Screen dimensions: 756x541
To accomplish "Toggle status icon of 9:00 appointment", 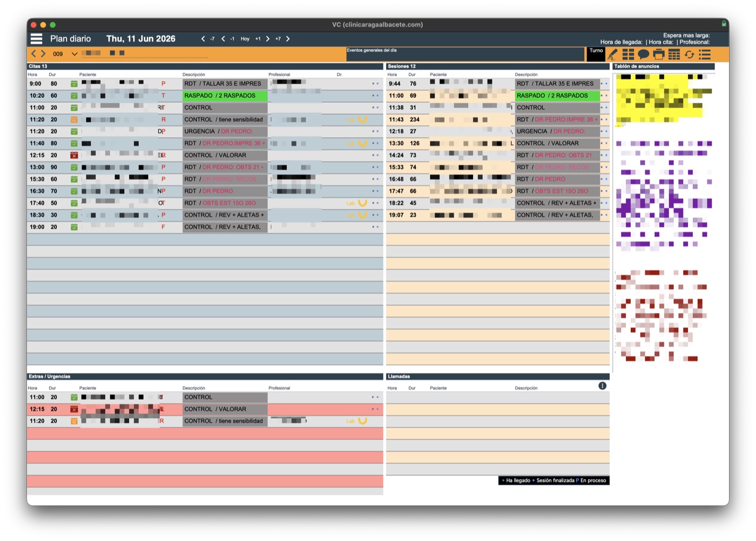I will tap(74, 84).
